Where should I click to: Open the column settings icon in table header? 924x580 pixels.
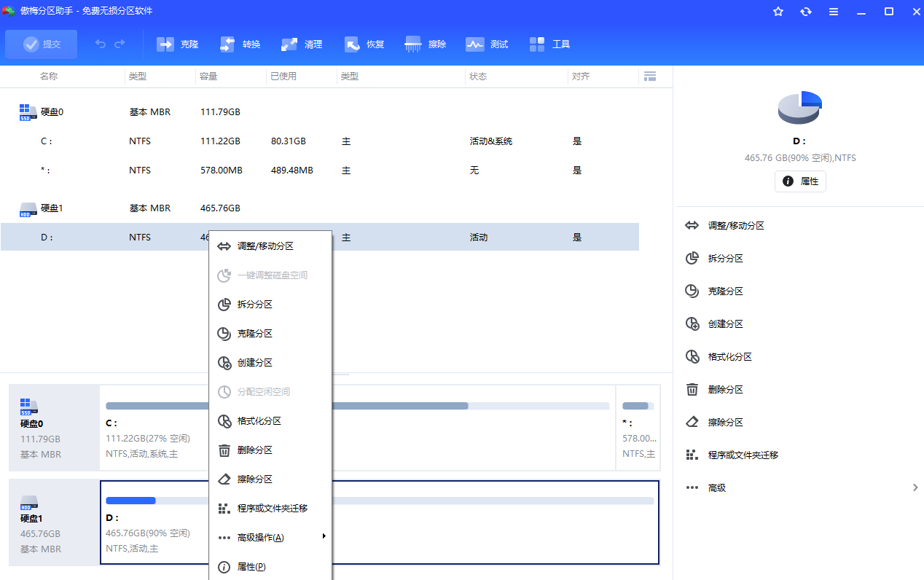pos(650,77)
